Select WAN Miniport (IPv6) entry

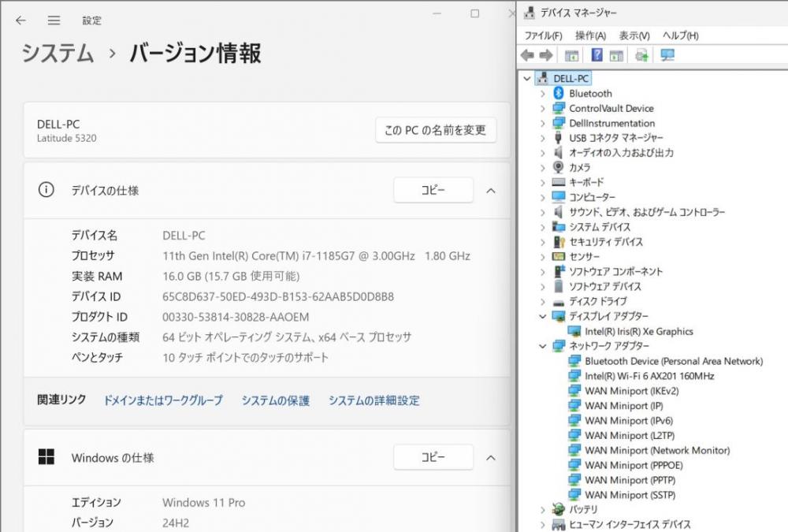click(629, 420)
